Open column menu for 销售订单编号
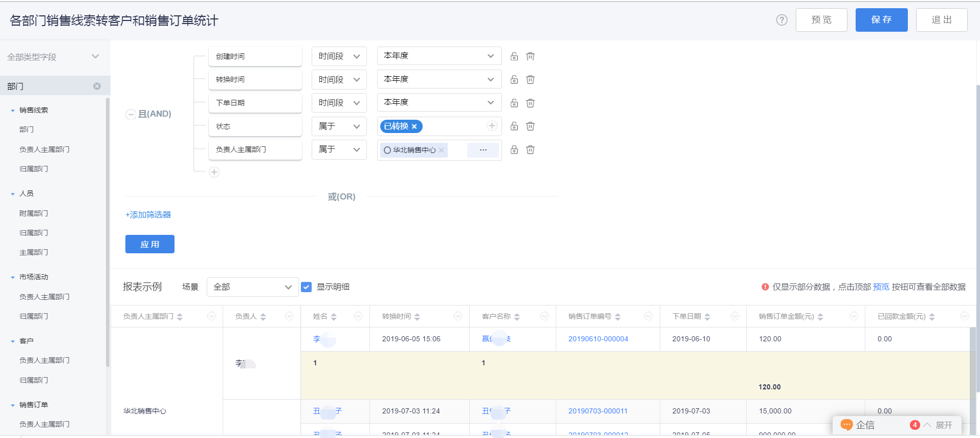Screen dimensions: 980x438 (x=648, y=316)
